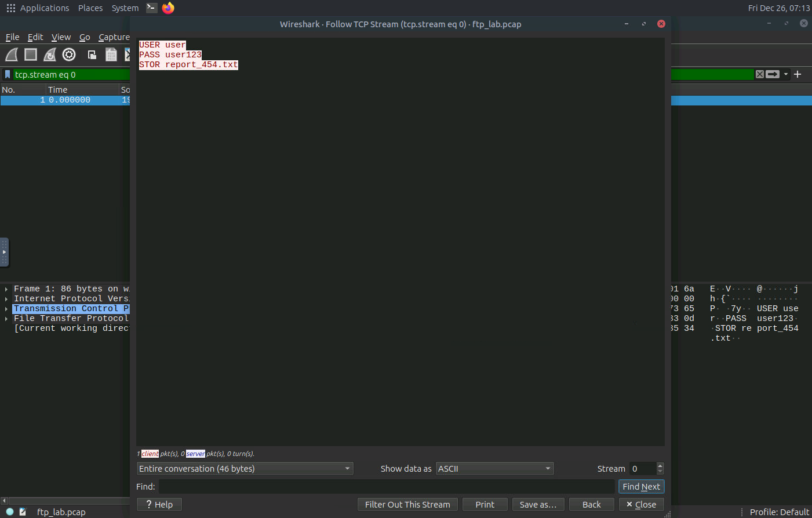Screen dimensions: 812x518
Task: Open capture file properties icon in status bar
Action: click(x=23, y=512)
